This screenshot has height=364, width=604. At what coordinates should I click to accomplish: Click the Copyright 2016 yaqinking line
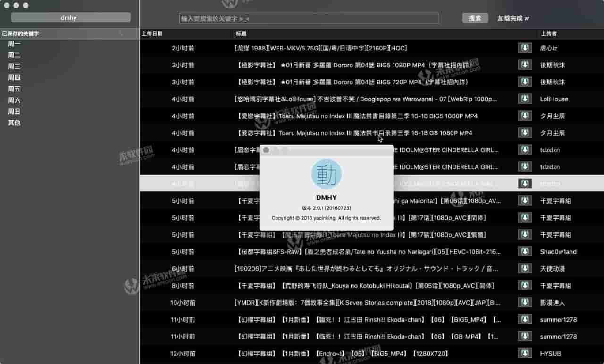click(327, 218)
